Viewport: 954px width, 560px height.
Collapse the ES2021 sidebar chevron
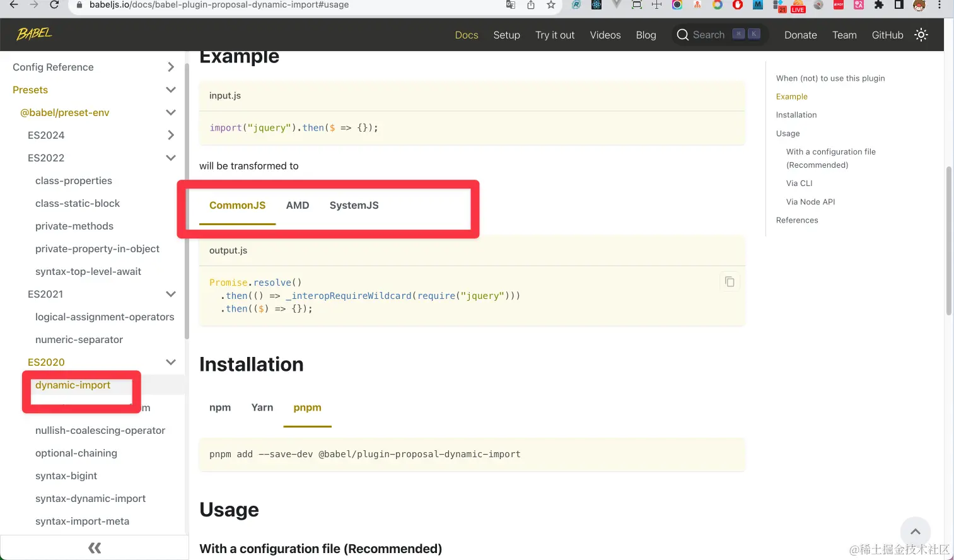click(170, 294)
